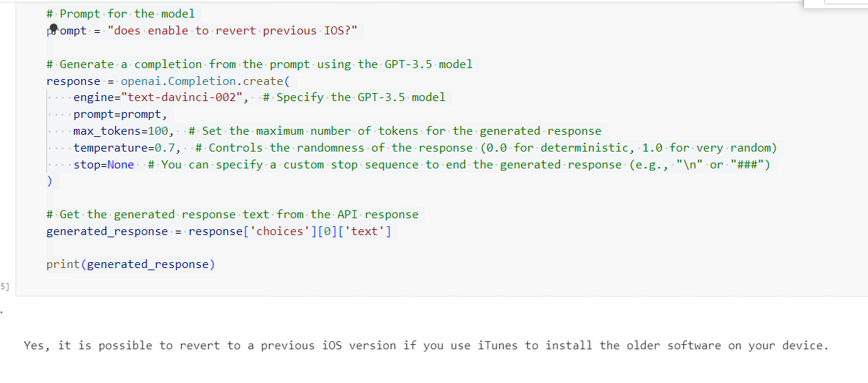This screenshot has height=383, width=868.
Task: Click the black breakpoint dot on prompt line
Action: [54, 27]
